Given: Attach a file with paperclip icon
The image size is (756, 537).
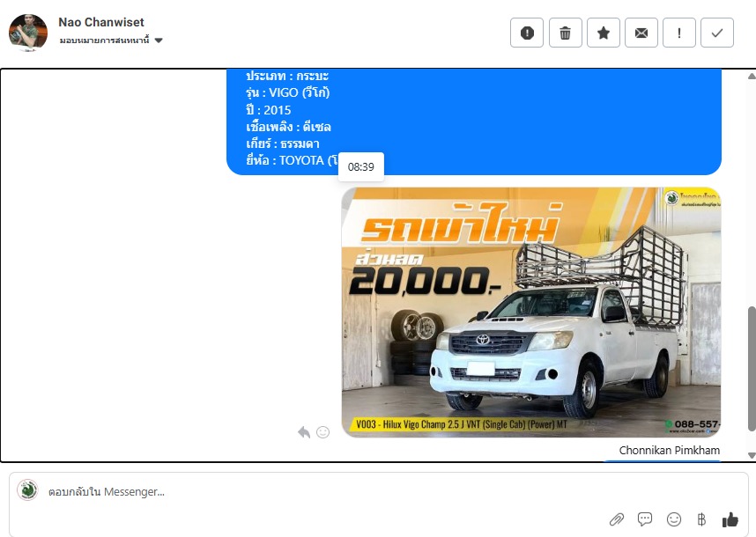Looking at the screenshot, I should point(617,519).
